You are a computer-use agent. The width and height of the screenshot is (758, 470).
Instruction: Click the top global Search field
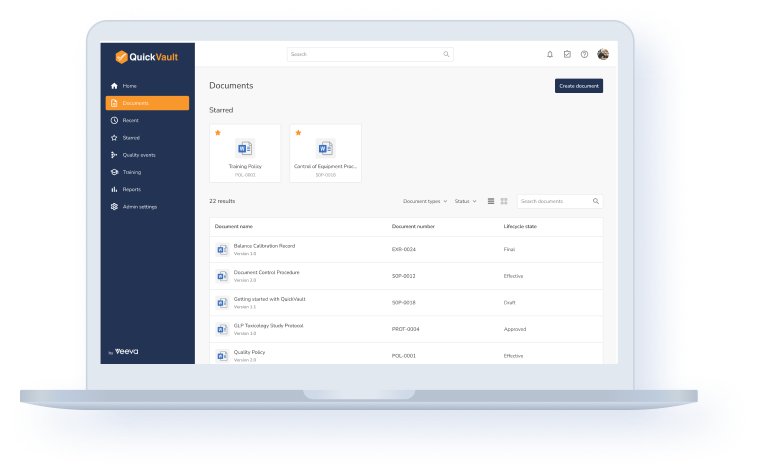(370, 54)
